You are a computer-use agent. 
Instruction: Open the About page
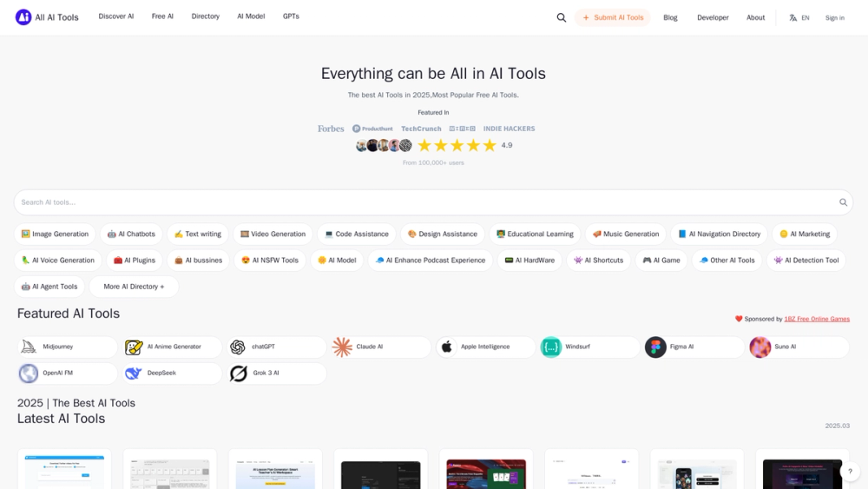(x=756, y=17)
